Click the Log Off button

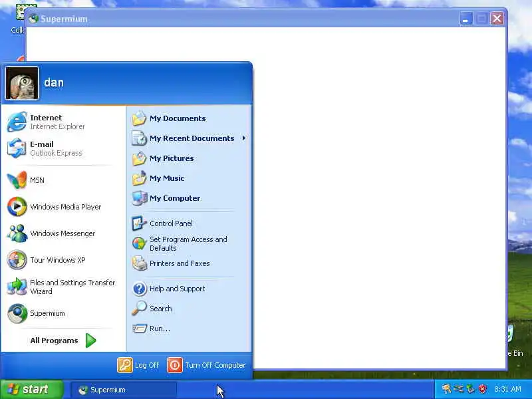[x=138, y=365]
